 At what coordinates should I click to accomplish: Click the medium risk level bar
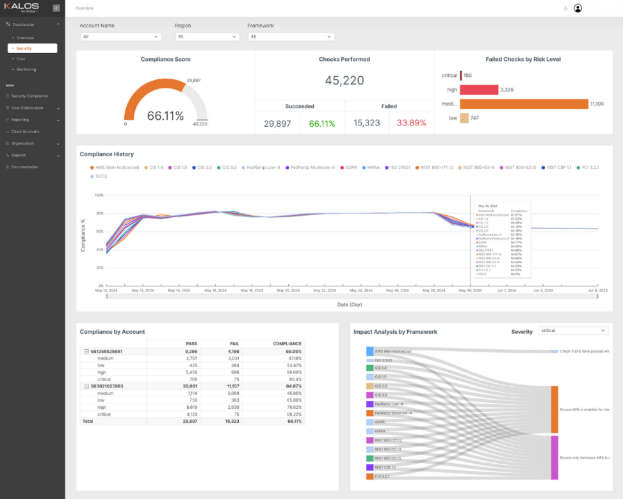click(x=524, y=104)
